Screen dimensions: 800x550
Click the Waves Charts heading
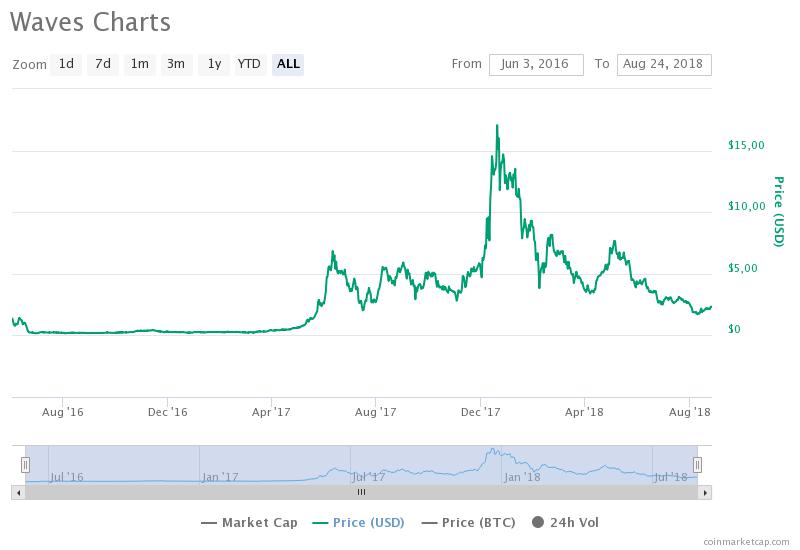[x=90, y=22]
